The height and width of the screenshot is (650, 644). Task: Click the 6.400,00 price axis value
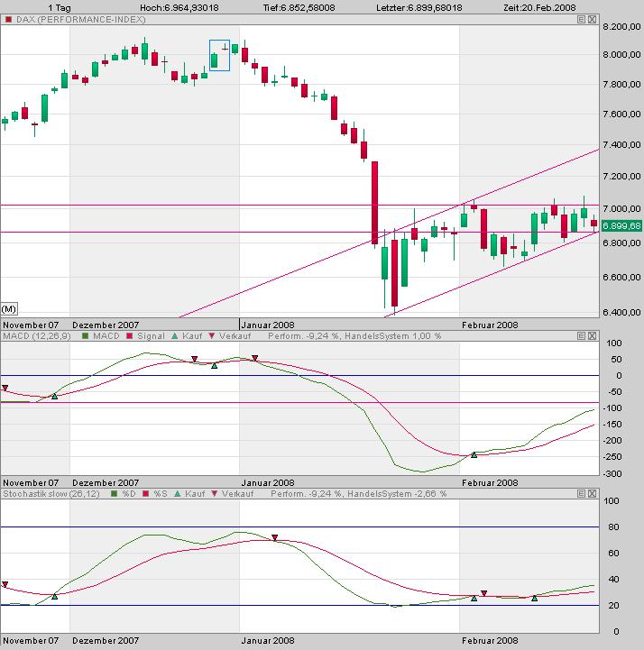coord(621,312)
